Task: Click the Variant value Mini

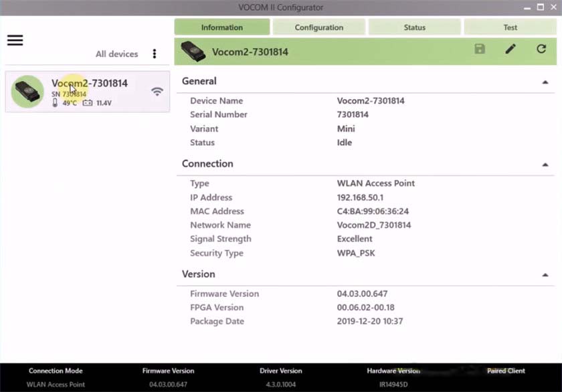Action: point(346,128)
